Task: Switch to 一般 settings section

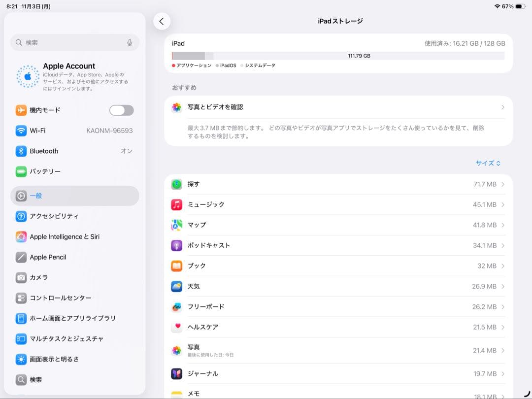Action: (x=74, y=196)
